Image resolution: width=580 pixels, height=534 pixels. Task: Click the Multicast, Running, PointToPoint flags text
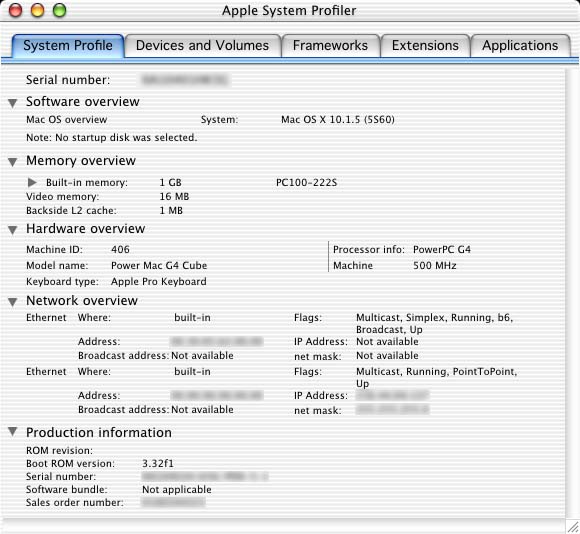[x=436, y=378]
